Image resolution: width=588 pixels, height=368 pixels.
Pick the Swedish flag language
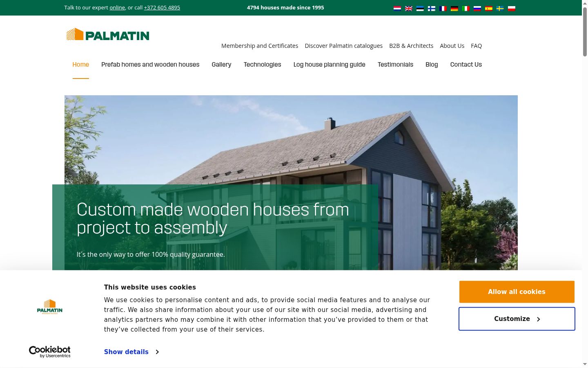coord(500,8)
